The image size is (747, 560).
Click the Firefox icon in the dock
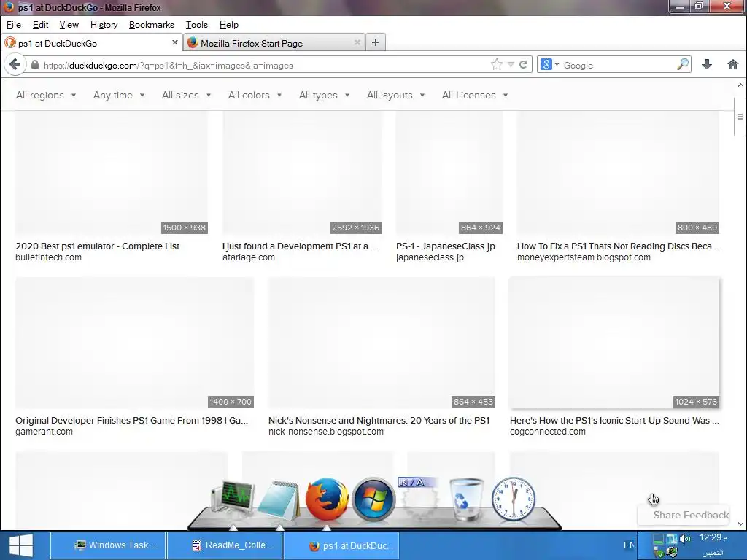326,499
